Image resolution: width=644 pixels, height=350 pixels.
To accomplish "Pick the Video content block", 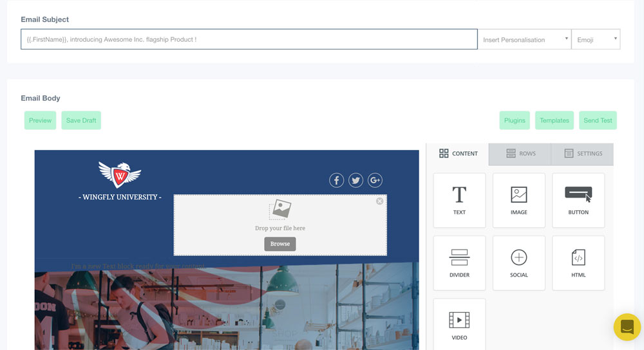I will [x=459, y=325].
